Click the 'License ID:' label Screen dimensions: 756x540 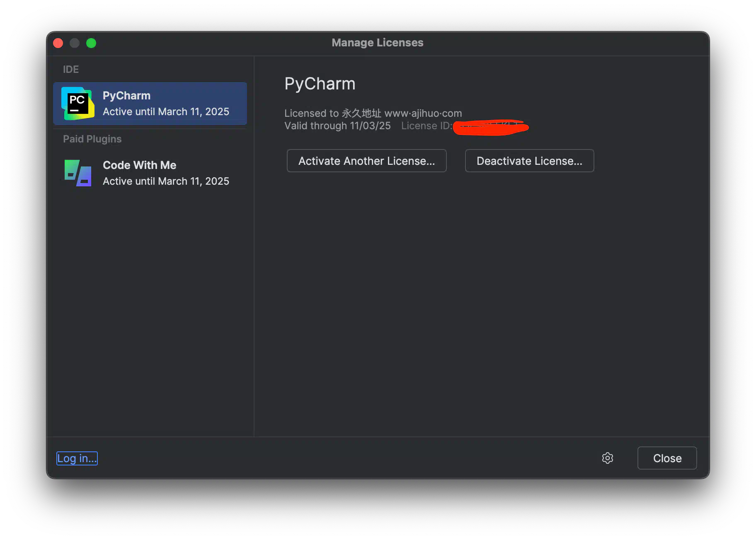pos(426,126)
